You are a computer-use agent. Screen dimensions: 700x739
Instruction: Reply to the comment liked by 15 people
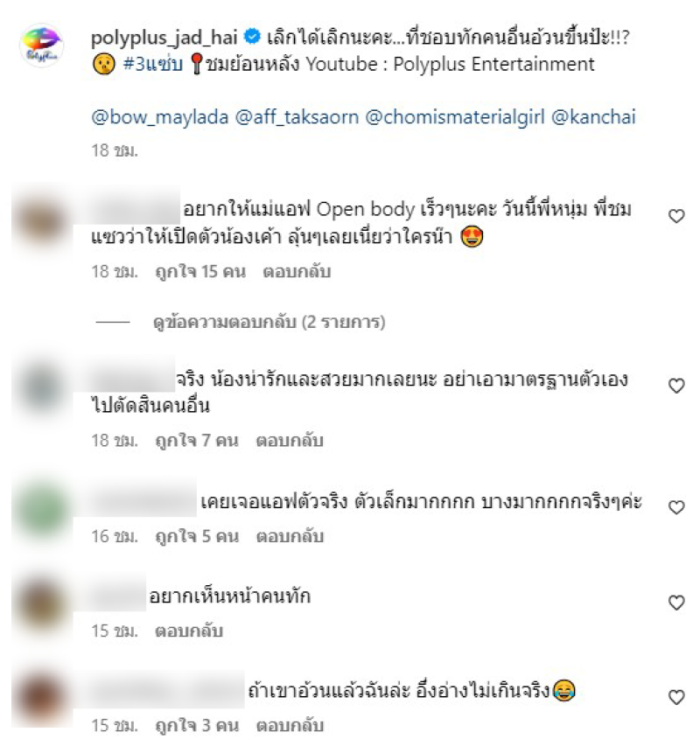coord(297,272)
